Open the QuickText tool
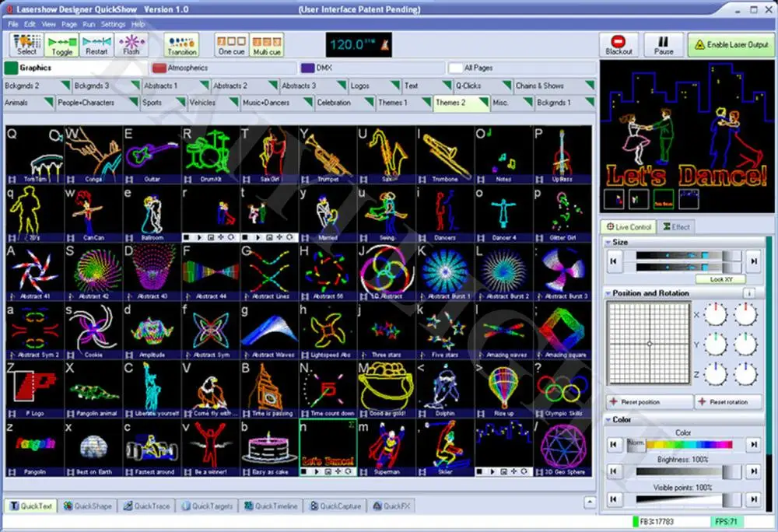The height and width of the screenshot is (532, 778). tap(31, 506)
